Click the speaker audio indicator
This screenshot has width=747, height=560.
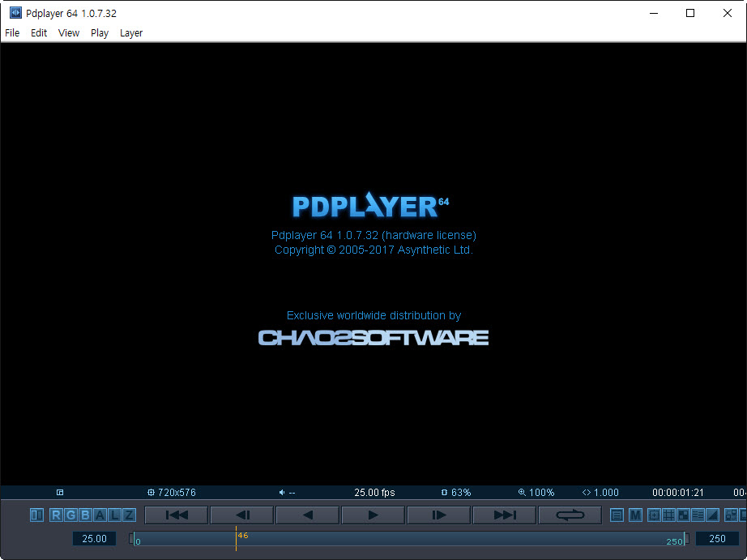(x=287, y=492)
